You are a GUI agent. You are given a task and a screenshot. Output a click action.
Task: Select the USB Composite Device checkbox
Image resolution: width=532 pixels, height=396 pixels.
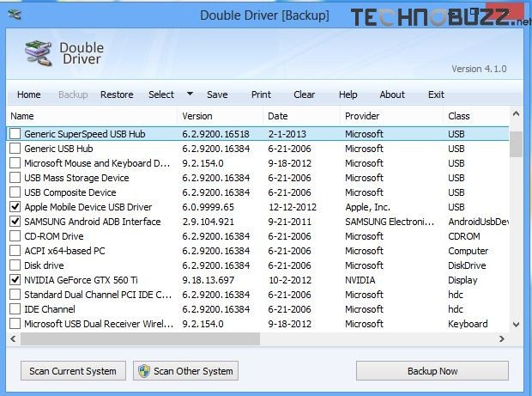coord(15,192)
